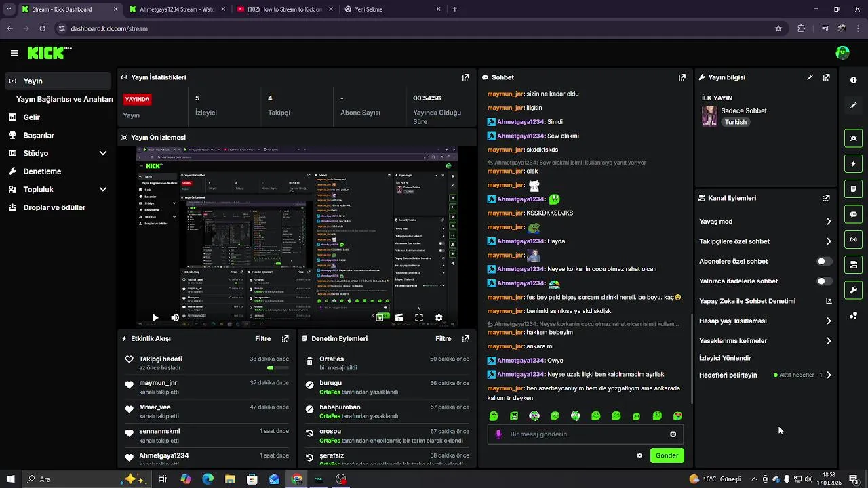Bookmark this page with the star icon
868x488 pixels.
pyautogui.click(x=778, y=28)
